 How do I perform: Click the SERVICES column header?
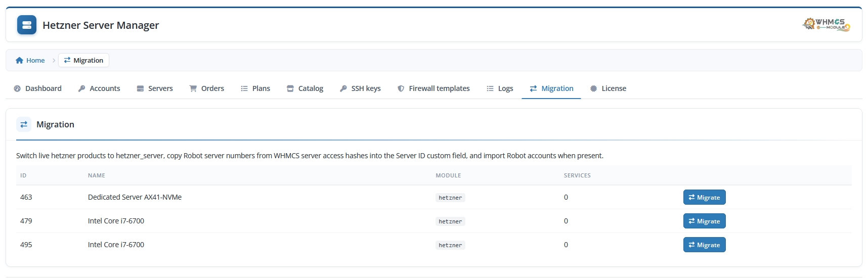[x=577, y=175]
